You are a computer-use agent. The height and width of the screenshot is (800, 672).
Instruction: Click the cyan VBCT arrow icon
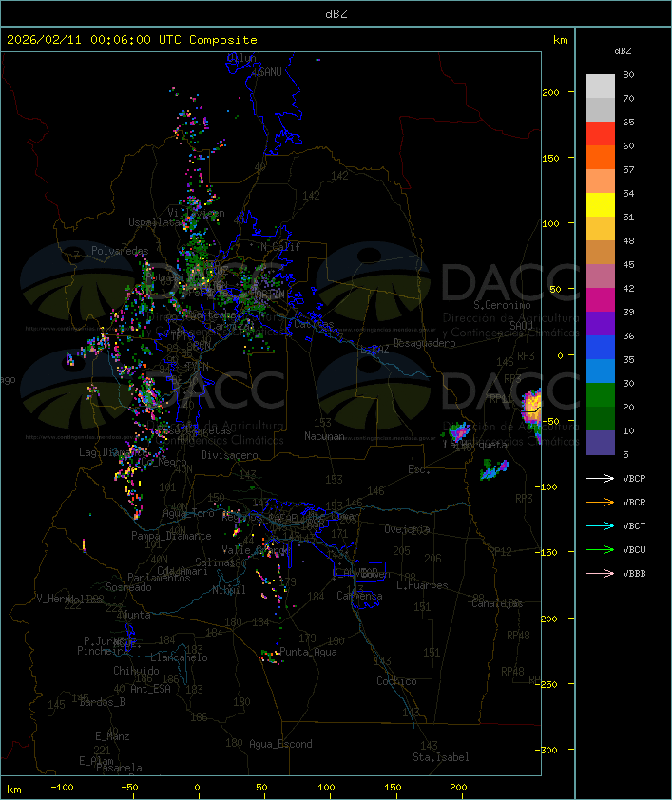[x=600, y=525]
